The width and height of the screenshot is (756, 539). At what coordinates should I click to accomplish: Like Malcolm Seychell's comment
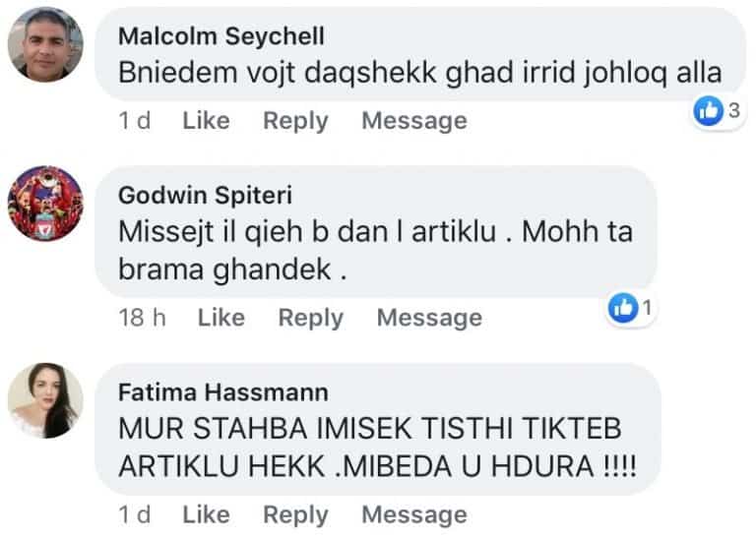pos(206,121)
